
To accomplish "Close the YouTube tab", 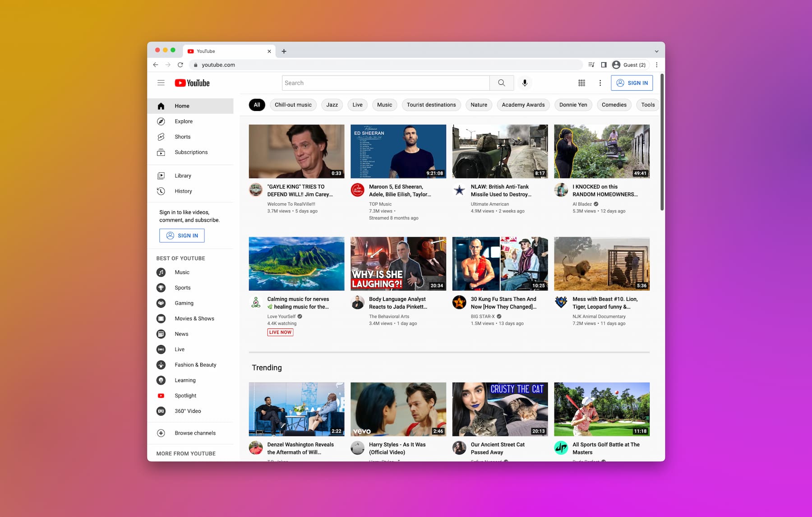I will [269, 51].
